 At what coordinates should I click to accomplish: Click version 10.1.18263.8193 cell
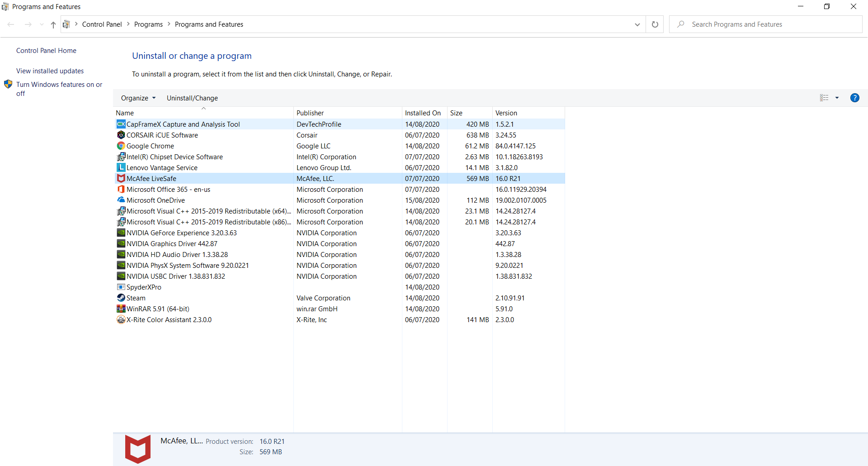click(519, 157)
